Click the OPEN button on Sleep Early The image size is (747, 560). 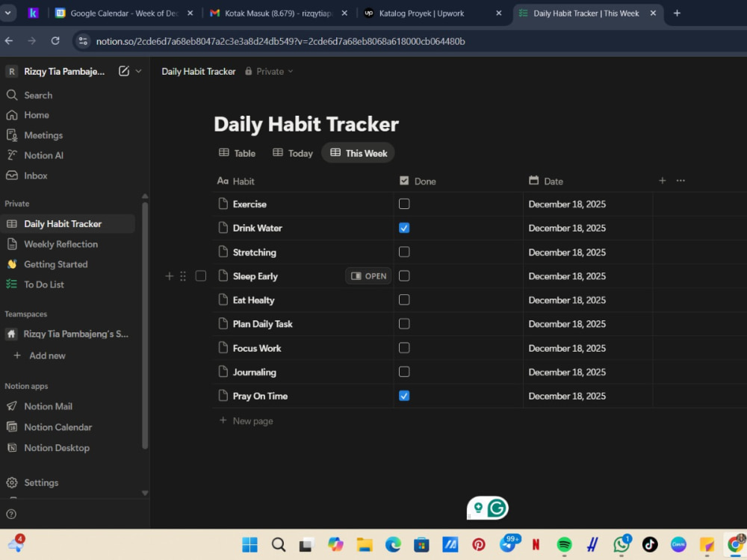[368, 276]
